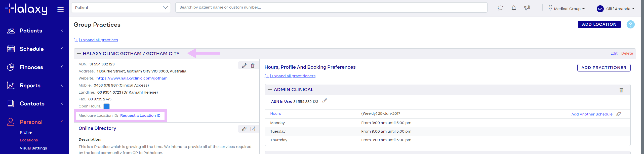Click the blue Open Hours swatch
The height and width of the screenshot is (154, 644).
coord(106,106)
